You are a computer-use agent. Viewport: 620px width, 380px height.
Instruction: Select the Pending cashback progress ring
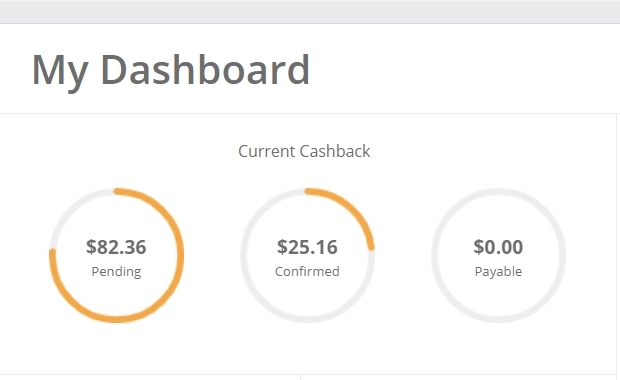click(117, 255)
